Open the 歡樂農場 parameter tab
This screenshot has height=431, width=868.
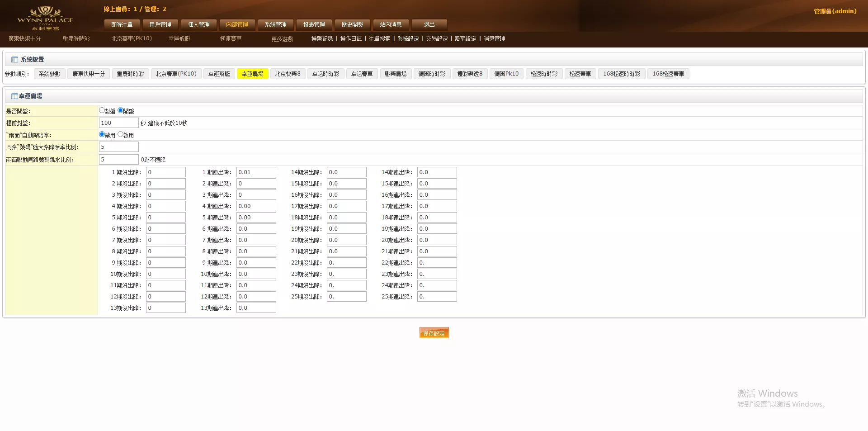396,73
